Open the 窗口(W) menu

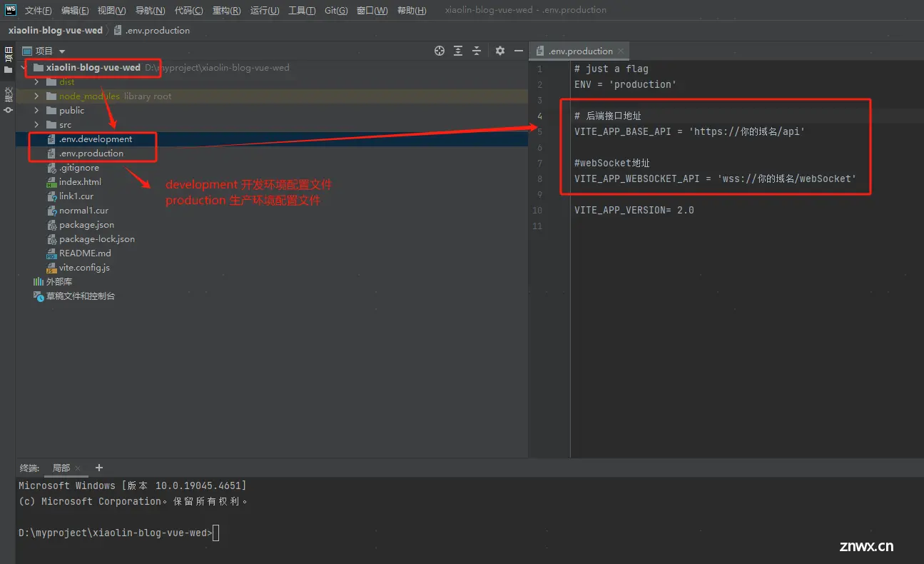pos(372,10)
